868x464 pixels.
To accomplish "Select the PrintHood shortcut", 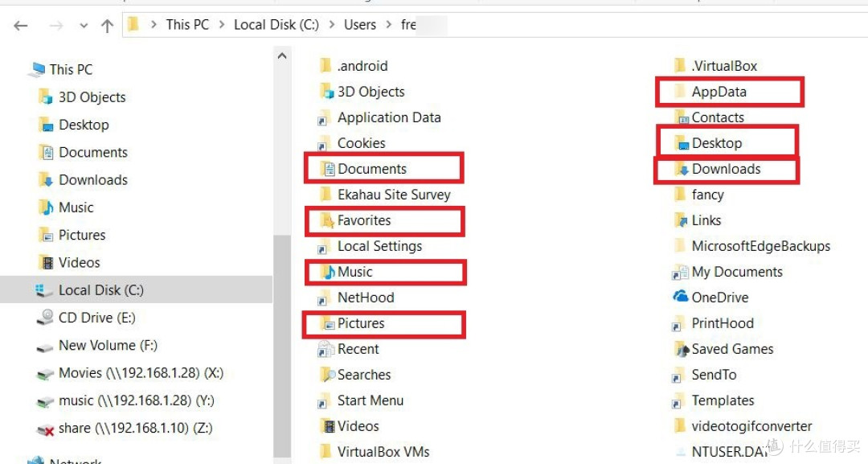I will click(712, 323).
